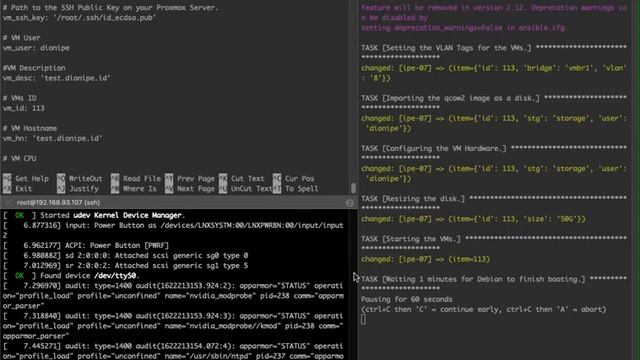Click the Next Page nano shortcut

pyautogui.click(x=190, y=189)
